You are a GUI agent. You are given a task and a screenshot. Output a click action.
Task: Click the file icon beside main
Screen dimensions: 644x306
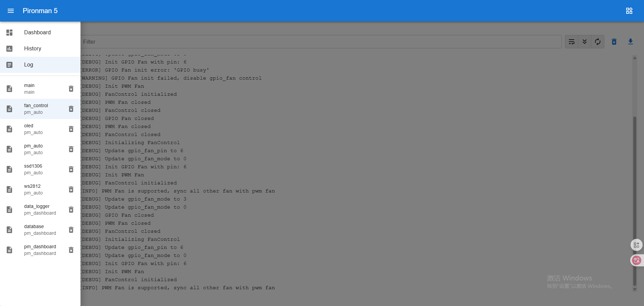point(9,89)
